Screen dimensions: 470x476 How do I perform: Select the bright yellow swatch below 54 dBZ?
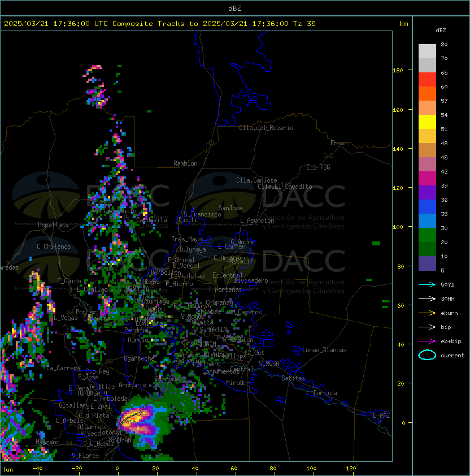(x=427, y=122)
